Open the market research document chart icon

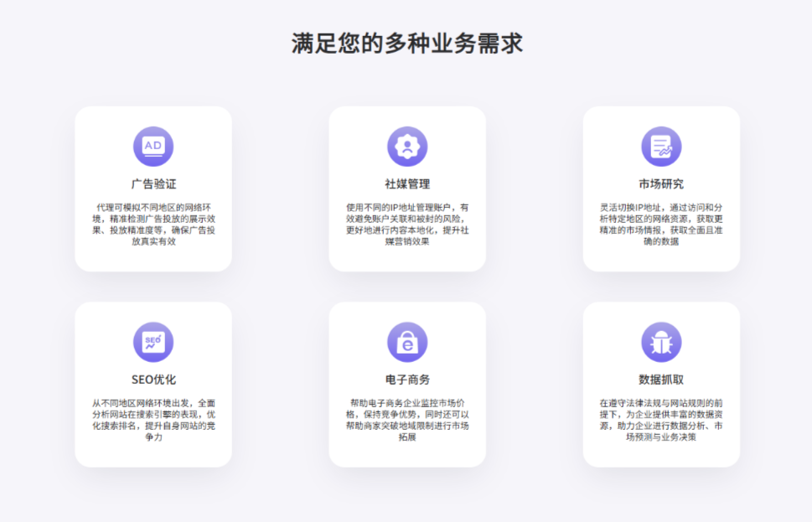click(660, 145)
